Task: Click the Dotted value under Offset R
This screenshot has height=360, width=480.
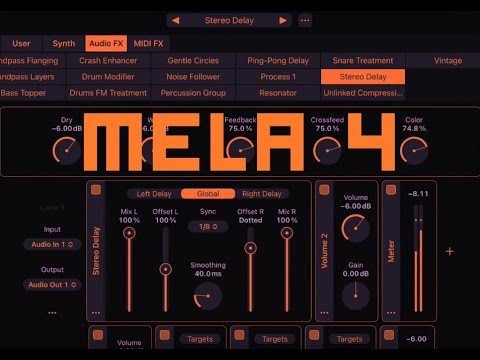Action: coord(250,220)
